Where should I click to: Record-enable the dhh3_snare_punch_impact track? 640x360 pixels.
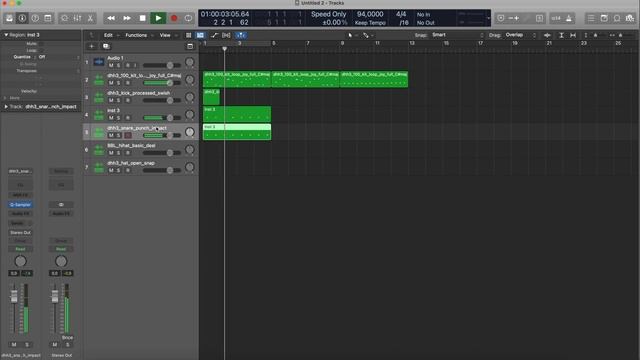[x=128, y=136]
